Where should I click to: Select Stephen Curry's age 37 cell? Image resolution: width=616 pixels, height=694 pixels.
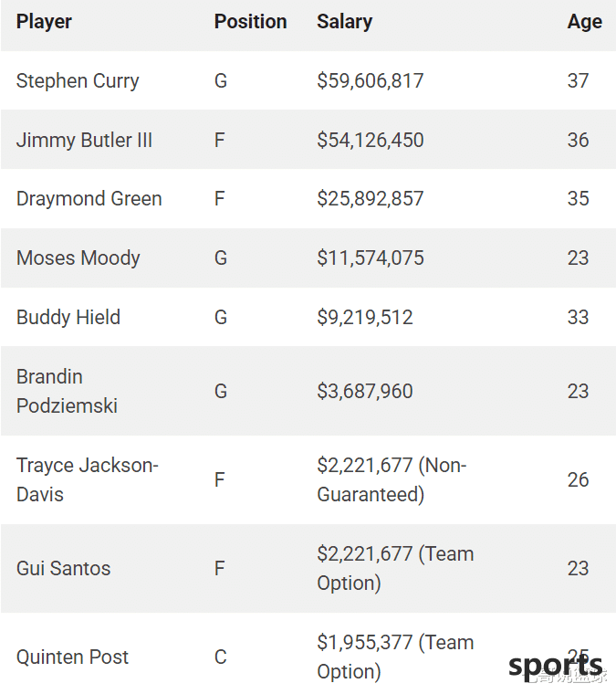tap(578, 81)
